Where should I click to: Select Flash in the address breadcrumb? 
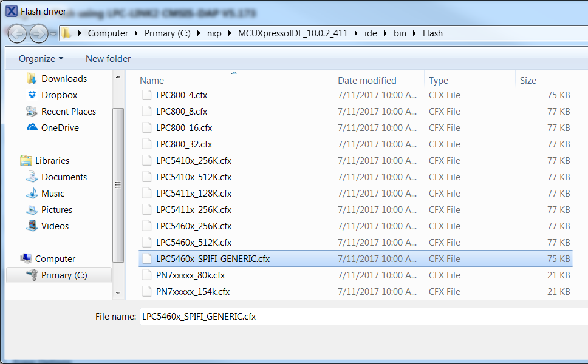pos(432,33)
